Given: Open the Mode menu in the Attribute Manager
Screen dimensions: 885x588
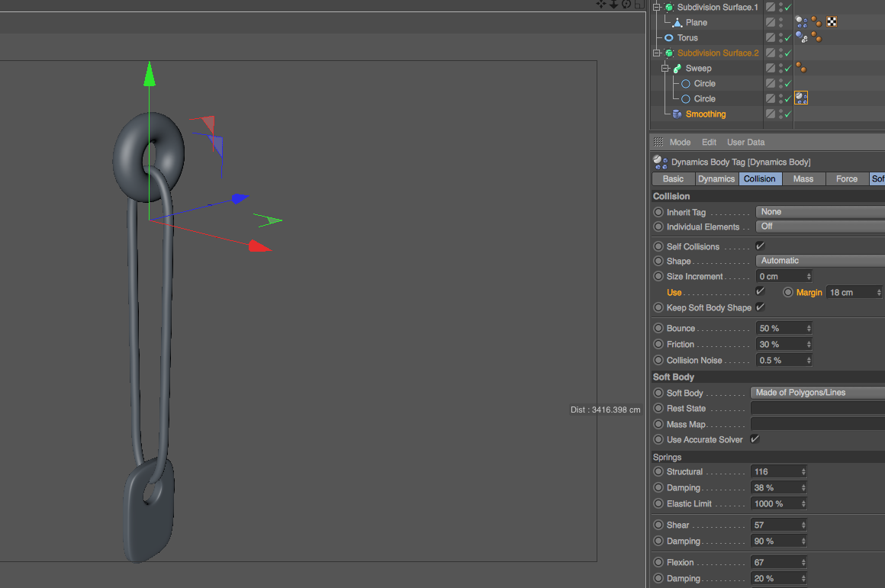Looking at the screenshot, I should click(x=679, y=142).
